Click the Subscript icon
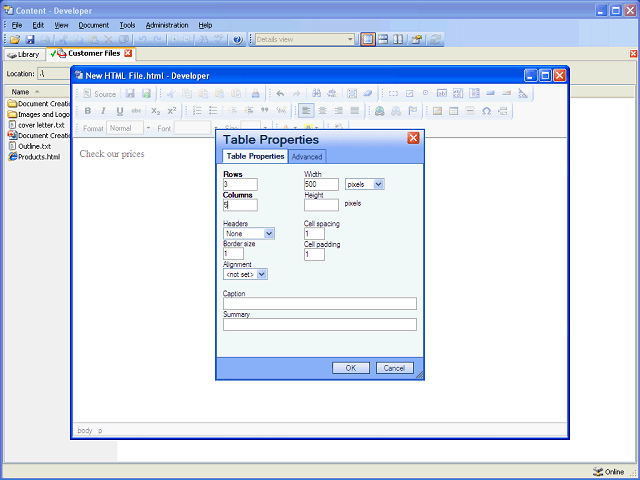 [156, 111]
